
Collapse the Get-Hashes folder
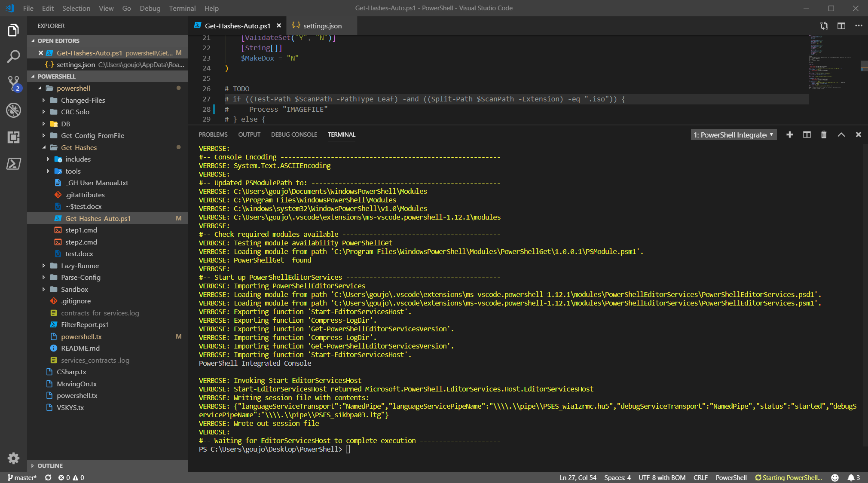[x=79, y=147]
